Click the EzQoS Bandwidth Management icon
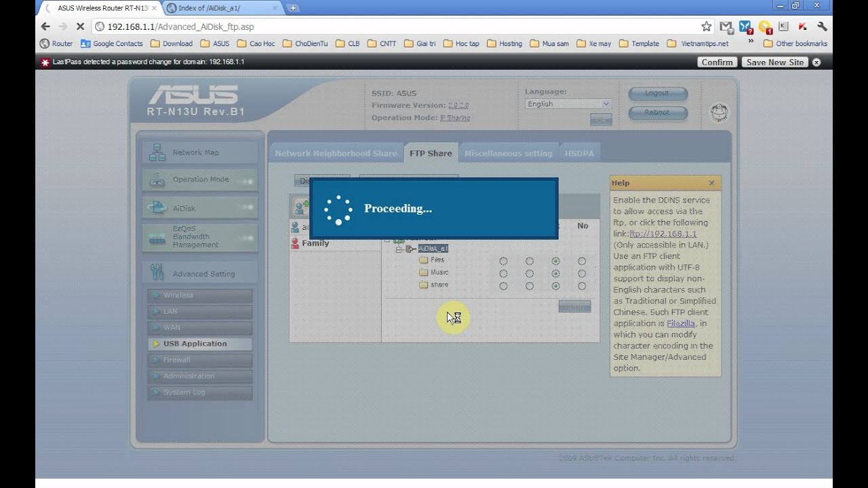This screenshot has height=488, width=868. tap(157, 239)
